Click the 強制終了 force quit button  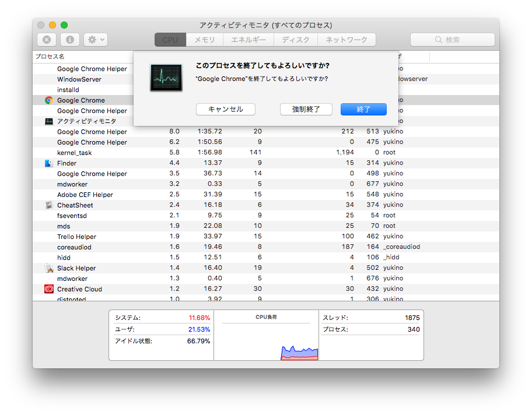coord(306,109)
